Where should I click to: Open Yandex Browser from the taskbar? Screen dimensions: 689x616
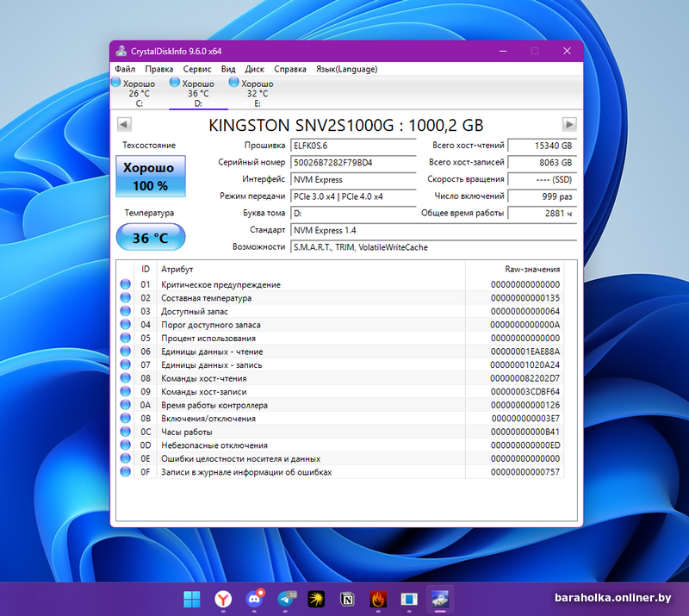pyautogui.click(x=223, y=599)
